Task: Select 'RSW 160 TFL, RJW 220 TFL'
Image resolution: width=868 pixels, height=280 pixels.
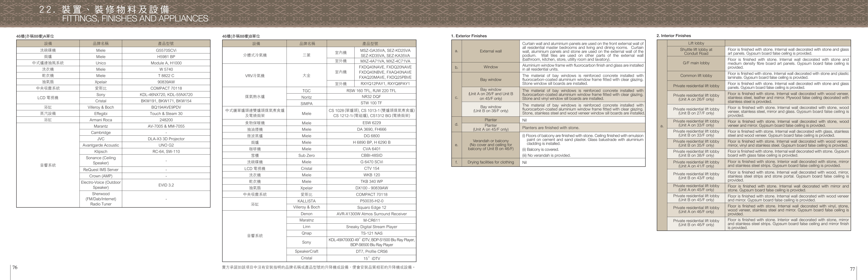Action: pyautogui.click(x=371, y=91)
